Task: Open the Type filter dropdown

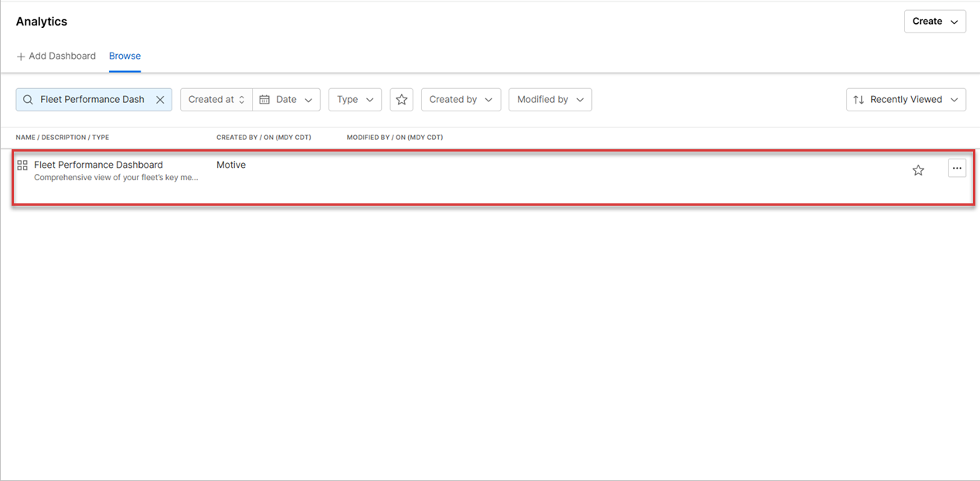Action: pyautogui.click(x=355, y=99)
